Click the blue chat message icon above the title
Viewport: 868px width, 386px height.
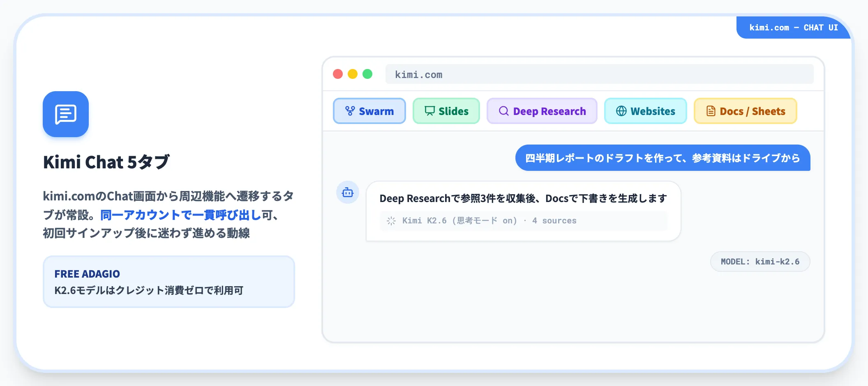click(66, 114)
